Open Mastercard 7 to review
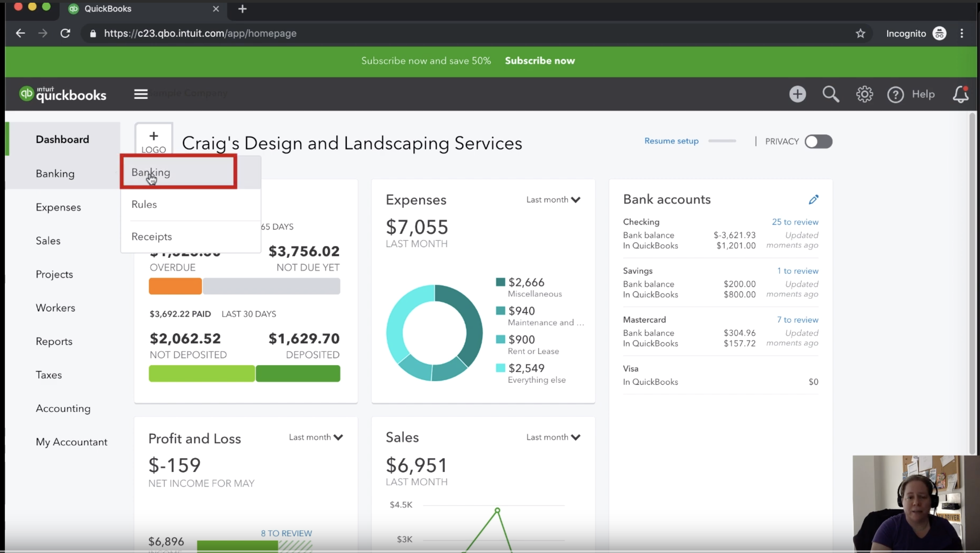Viewport: 980px width, 553px height. [798, 320]
